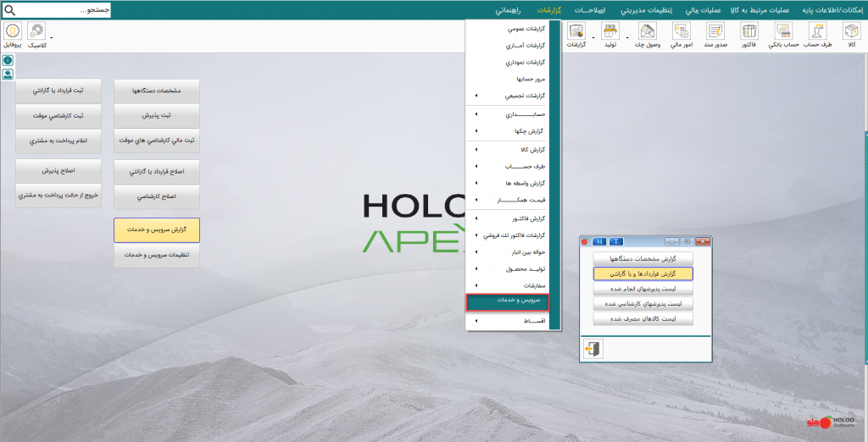Click the red dot icon in small window title bar
This screenshot has width=868, height=442.
coord(585,241)
